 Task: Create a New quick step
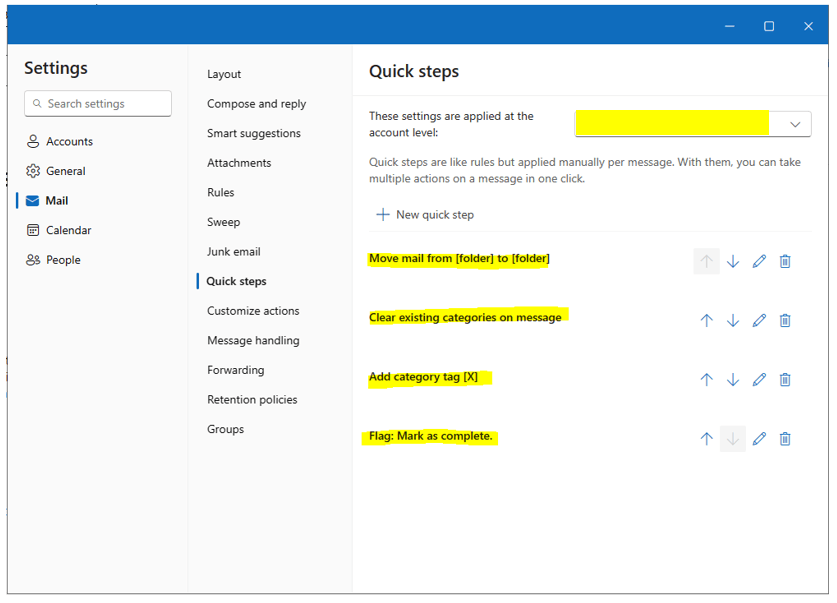tap(425, 215)
